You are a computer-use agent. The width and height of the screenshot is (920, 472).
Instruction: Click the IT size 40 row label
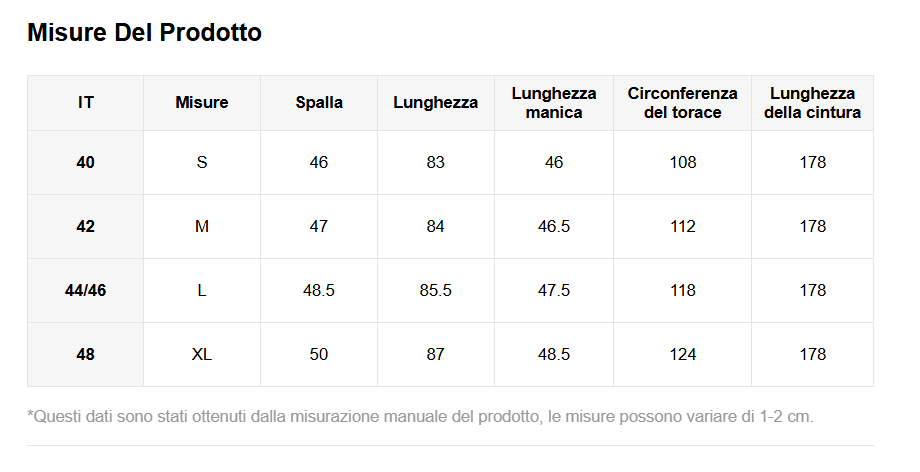point(86,162)
